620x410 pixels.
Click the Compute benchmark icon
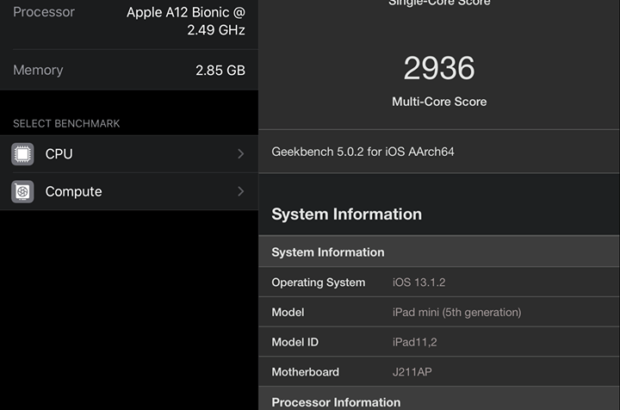[23, 191]
